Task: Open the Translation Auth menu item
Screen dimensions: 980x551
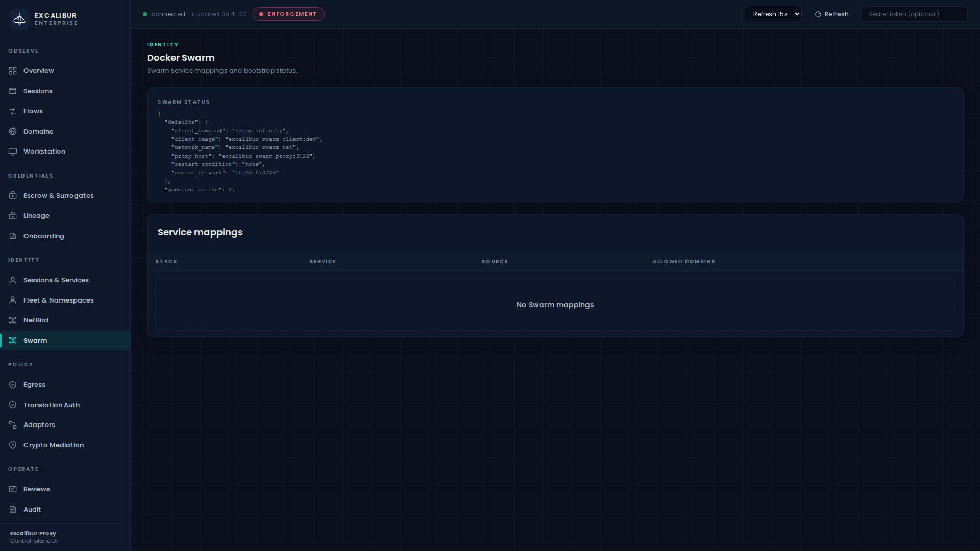Action: 51,405
